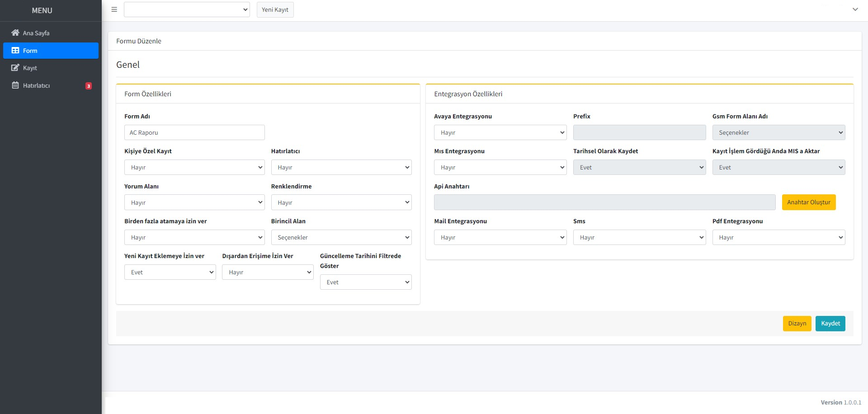The width and height of the screenshot is (868, 414).
Task: Open the Mail Entegrasyonu dropdown
Action: coord(500,237)
